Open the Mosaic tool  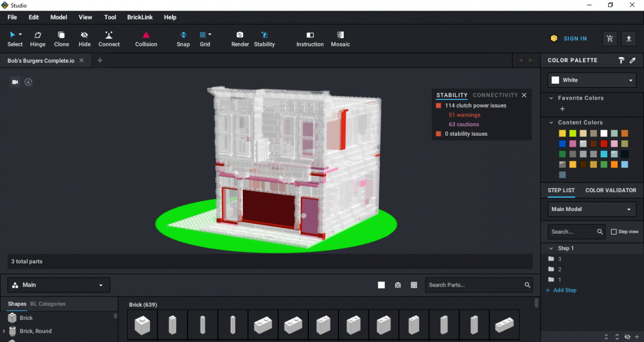pyautogui.click(x=340, y=39)
